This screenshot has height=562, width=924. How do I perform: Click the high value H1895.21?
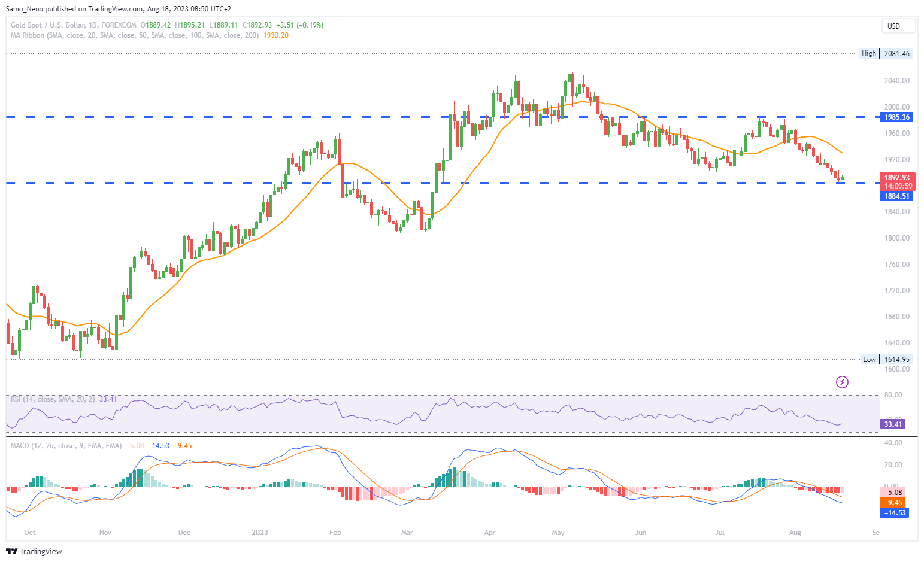click(190, 25)
